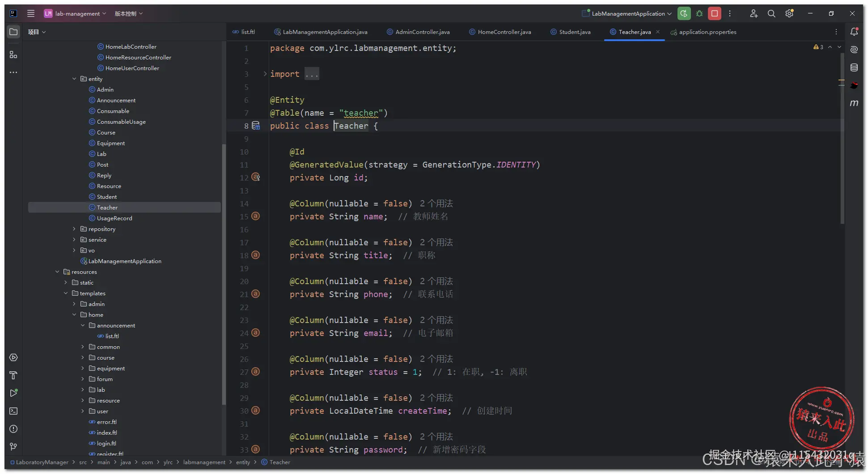Click the column gutter icon on line 15
The height and width of the screenshot is (474, 868).
(255, 216)
